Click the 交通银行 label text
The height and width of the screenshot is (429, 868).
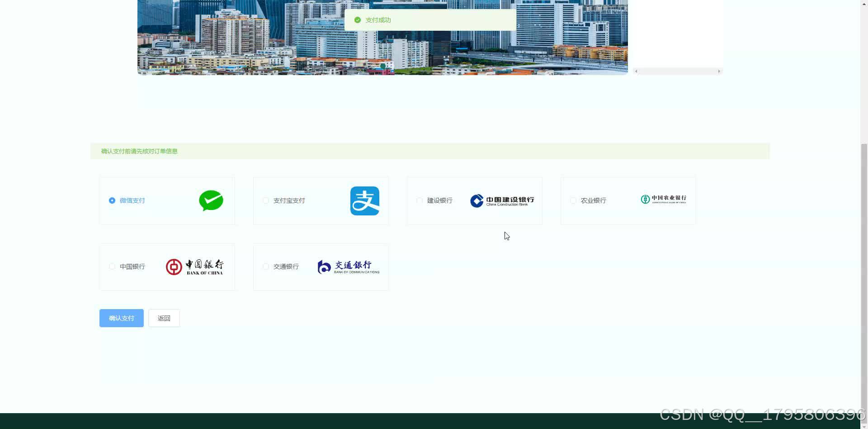(x=286, y=267)
